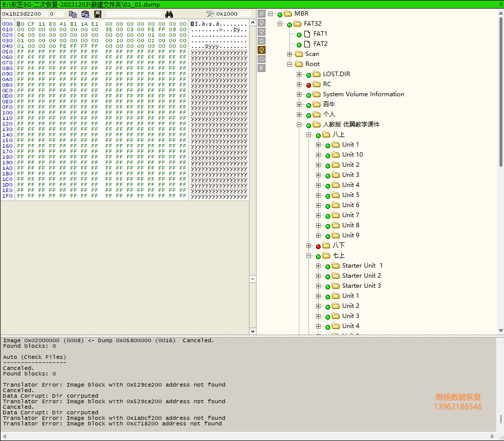This screenshot has height=441, width=504.
Task: Click the green dot beside System Volume Information
Action: pos(308,95)
